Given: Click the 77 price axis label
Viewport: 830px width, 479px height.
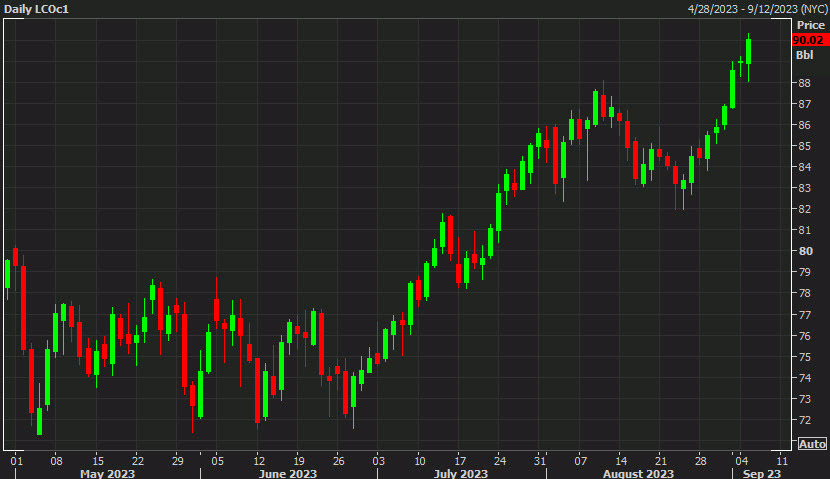Looking at the screenshot, I should [x=805, y=315].
